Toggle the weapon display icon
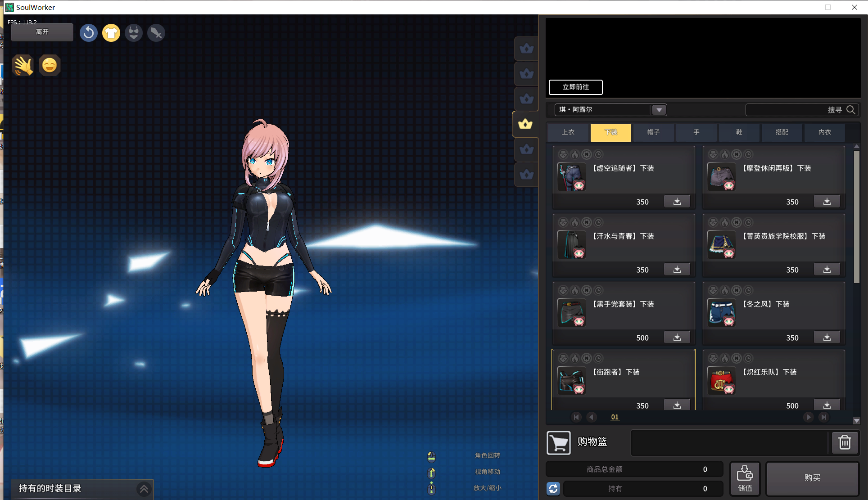Viewport: 868px width, 500px height. (x=156, y=33)
